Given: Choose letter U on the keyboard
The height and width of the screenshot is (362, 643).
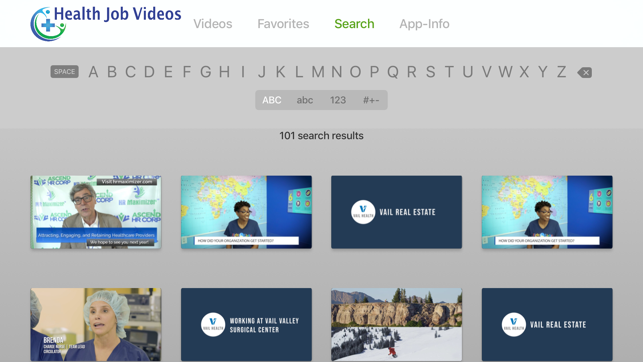Looking at the screenshot, I should [x=468, y=72].
